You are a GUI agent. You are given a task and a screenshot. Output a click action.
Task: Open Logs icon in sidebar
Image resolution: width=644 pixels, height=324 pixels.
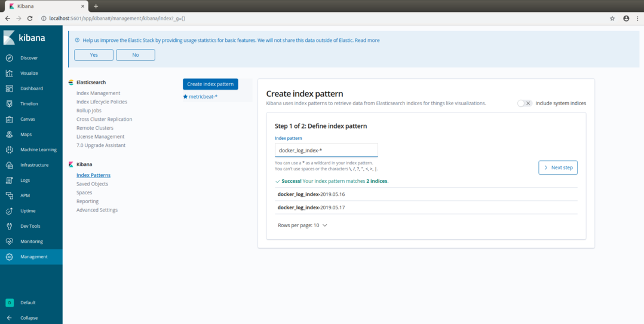coord(9,180)
